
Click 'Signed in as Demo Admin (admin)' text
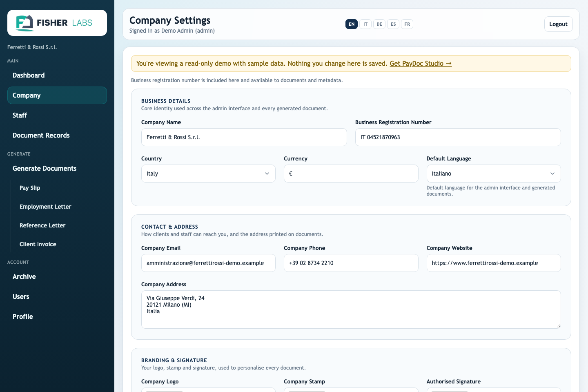coord(172,31)
